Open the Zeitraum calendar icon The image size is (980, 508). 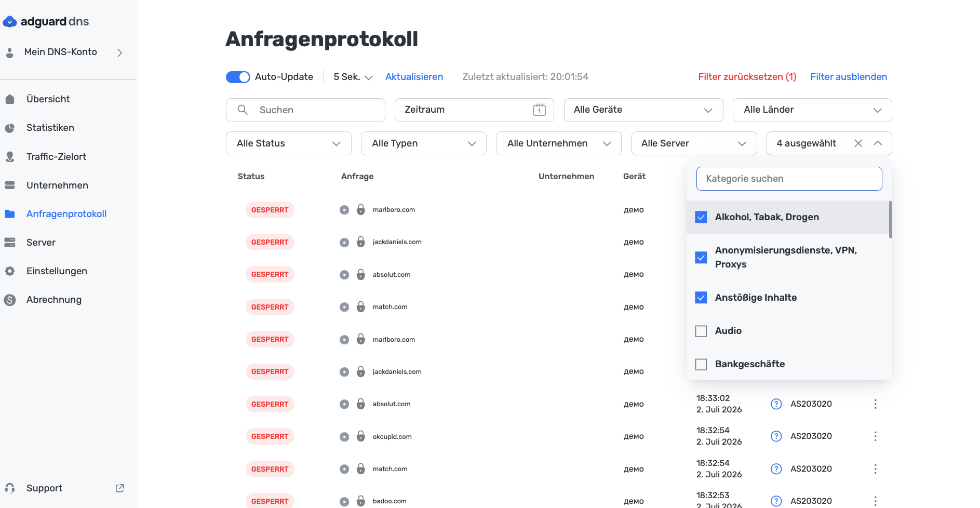click(x=539, y=110)
